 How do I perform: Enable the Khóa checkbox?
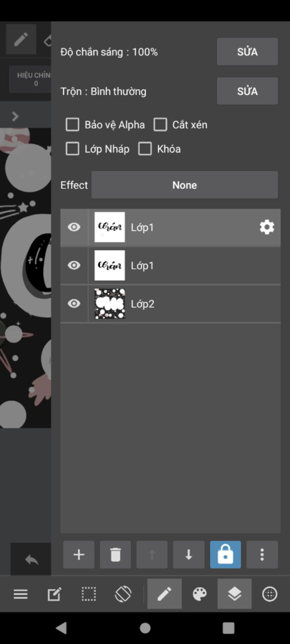145,149
